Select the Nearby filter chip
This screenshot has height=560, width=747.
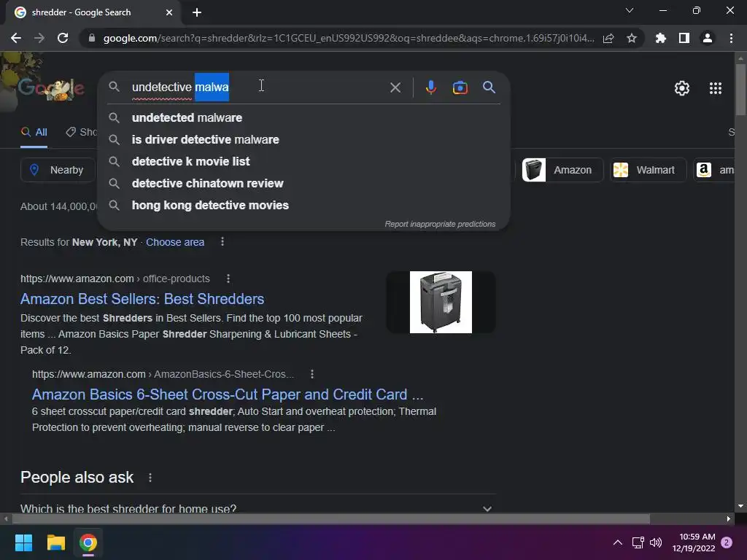58,170
